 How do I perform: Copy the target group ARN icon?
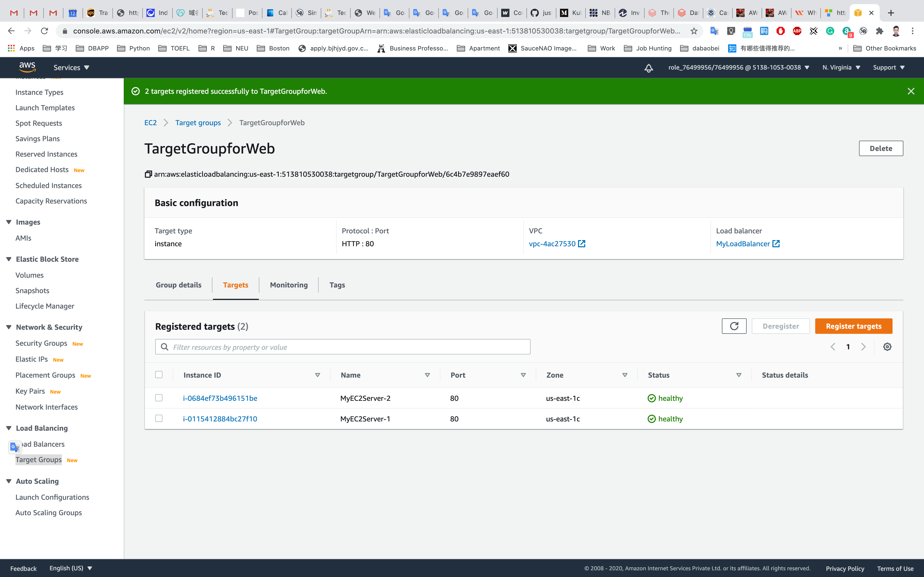(x=148, y=174)
